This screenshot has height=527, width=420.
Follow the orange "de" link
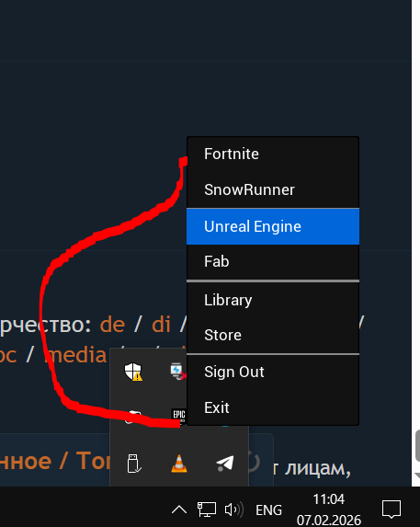click(x=112, y=325)
